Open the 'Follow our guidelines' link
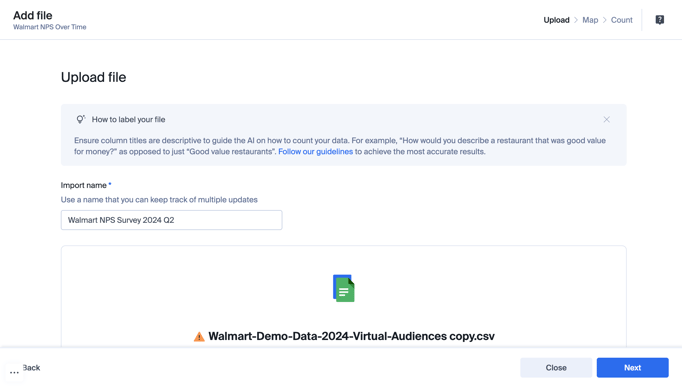The height and width of the screenshot is (387, 682). click(315, 152)
